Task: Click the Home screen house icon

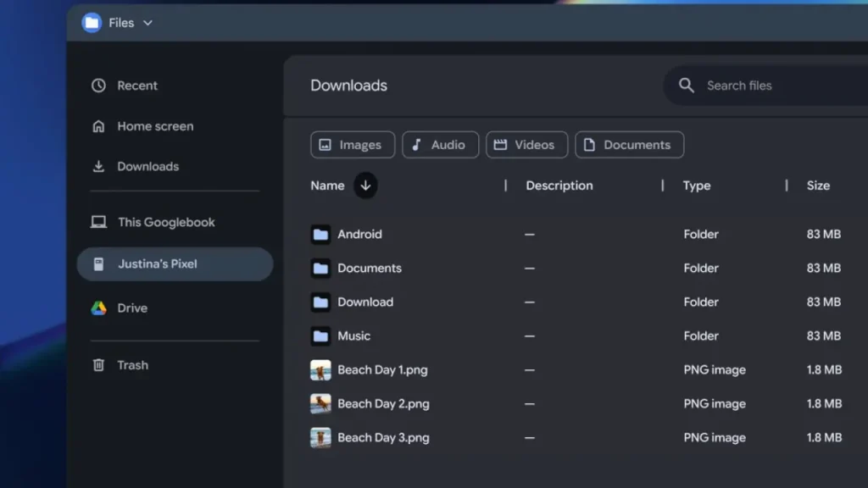Action: point(98,126)
